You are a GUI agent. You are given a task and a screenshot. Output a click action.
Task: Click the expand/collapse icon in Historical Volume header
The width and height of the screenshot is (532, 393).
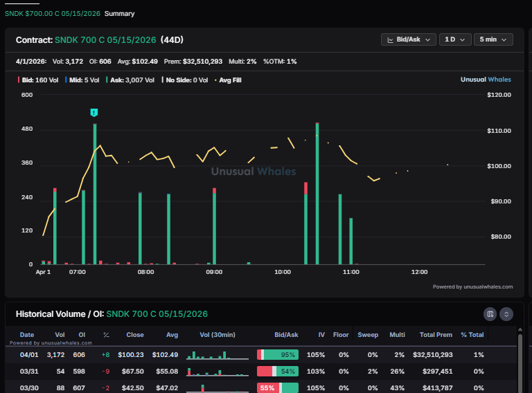click(506, 314)
